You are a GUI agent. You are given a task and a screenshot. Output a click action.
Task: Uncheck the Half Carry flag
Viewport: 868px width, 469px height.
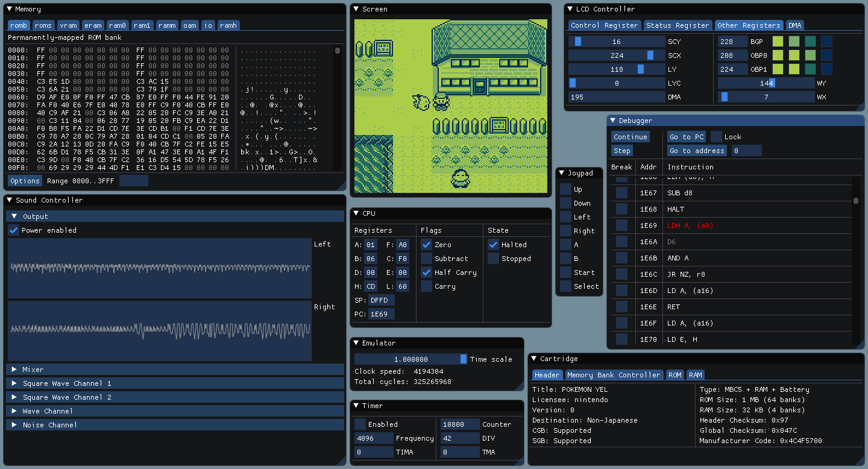click(426, 272)
